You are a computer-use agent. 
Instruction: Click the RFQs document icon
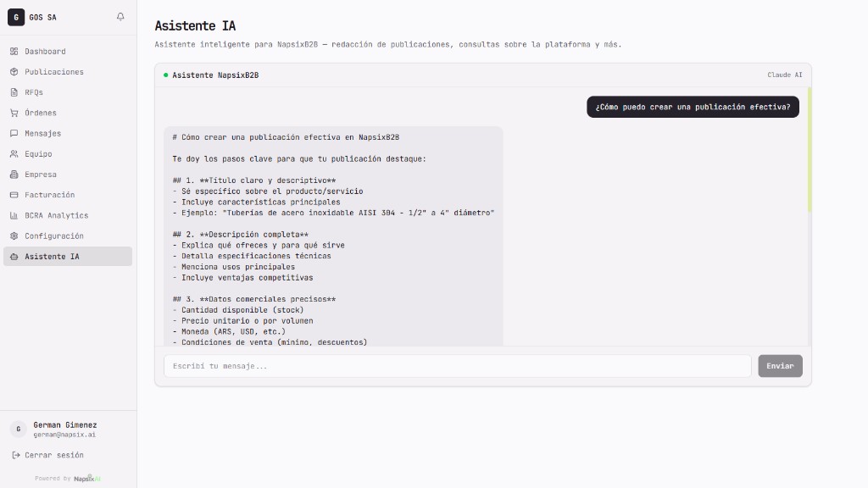coord(14,92)
